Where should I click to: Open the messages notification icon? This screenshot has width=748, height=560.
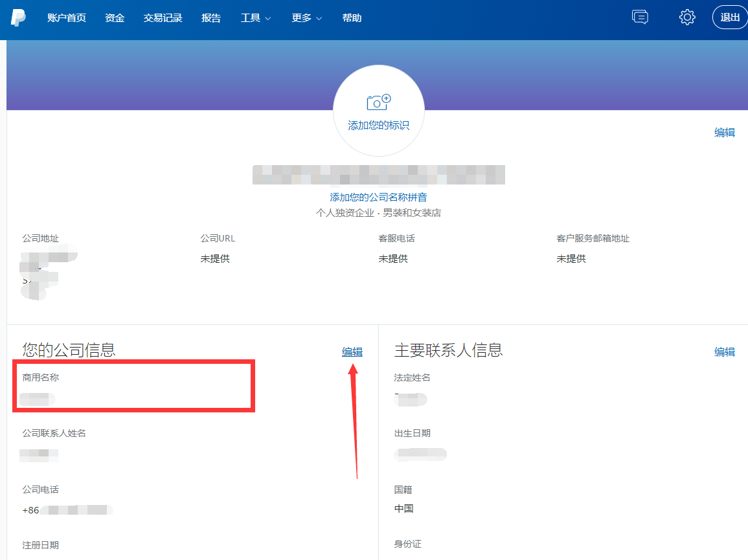tap(640, 17)
